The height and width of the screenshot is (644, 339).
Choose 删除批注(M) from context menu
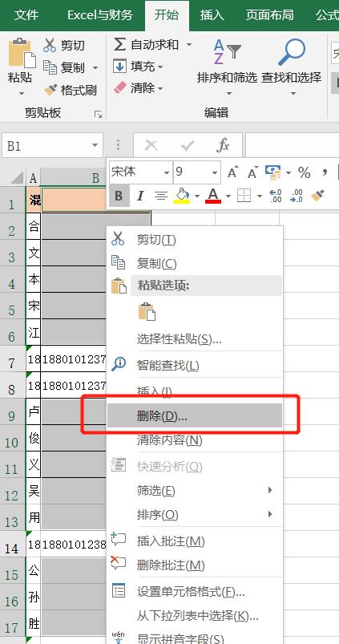point(195,565)
